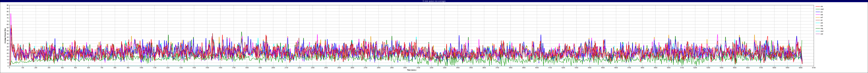Click the 100 tick on the time axis
The height and width of the screenshot is (73, 868).
pyautogui.click(x=23, y=68)
